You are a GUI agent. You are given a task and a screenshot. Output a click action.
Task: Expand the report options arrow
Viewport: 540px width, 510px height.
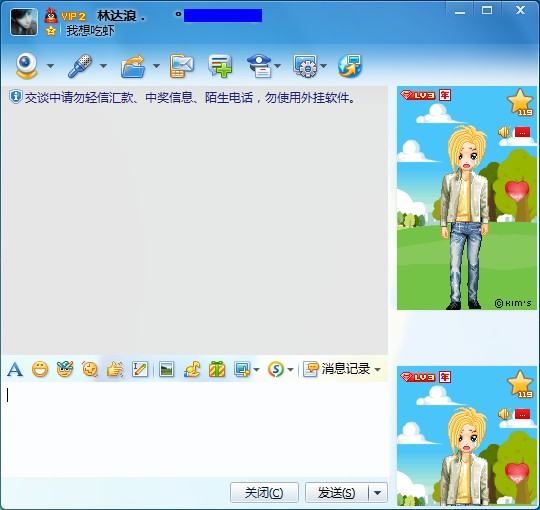[278, 65]
